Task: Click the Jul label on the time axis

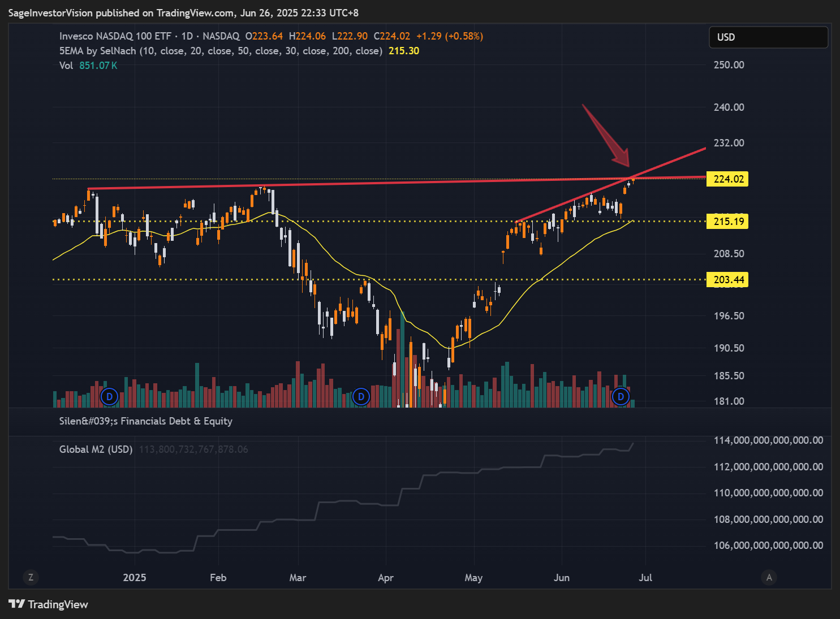Action: tap(645, 578)
